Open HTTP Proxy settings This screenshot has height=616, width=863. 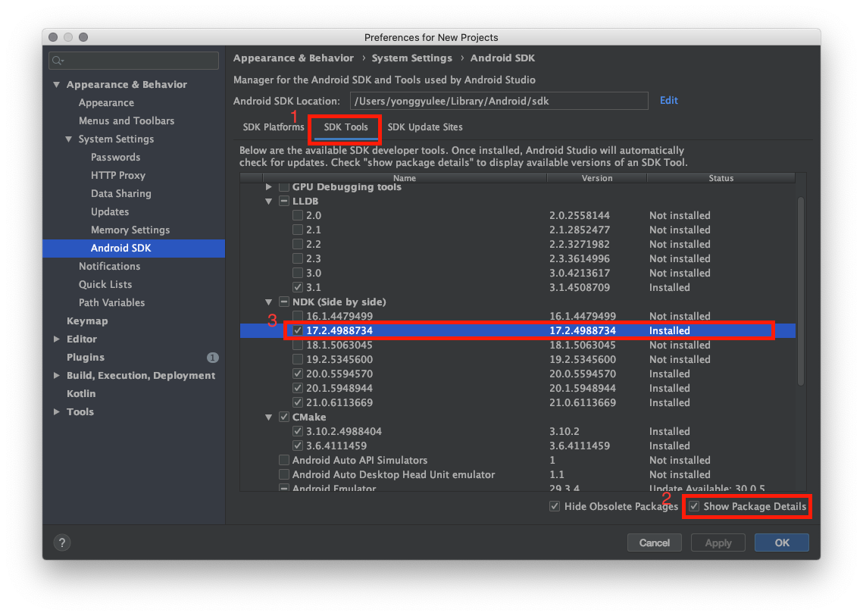tap(117, 175)
